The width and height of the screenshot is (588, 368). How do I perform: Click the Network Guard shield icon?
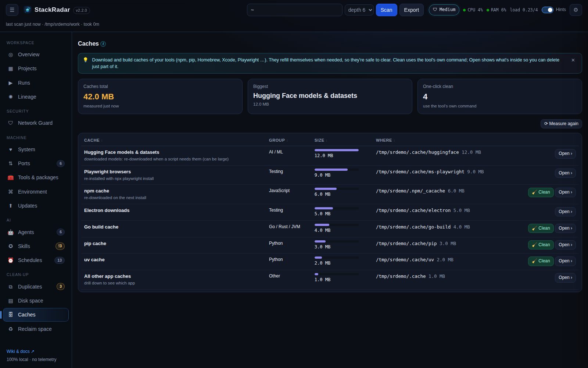click(x=11, y=123)
